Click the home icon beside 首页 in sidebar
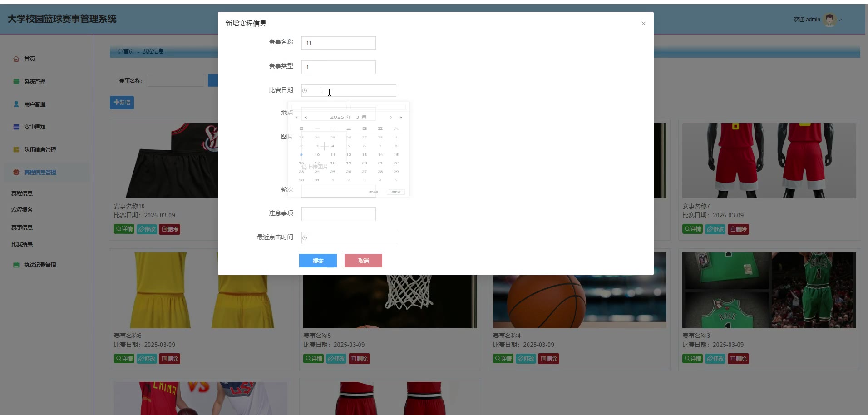 point(16,59)
